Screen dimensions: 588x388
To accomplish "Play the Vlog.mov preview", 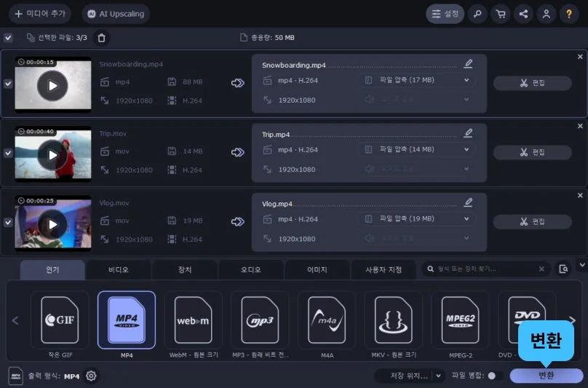I will click(52, 224).
